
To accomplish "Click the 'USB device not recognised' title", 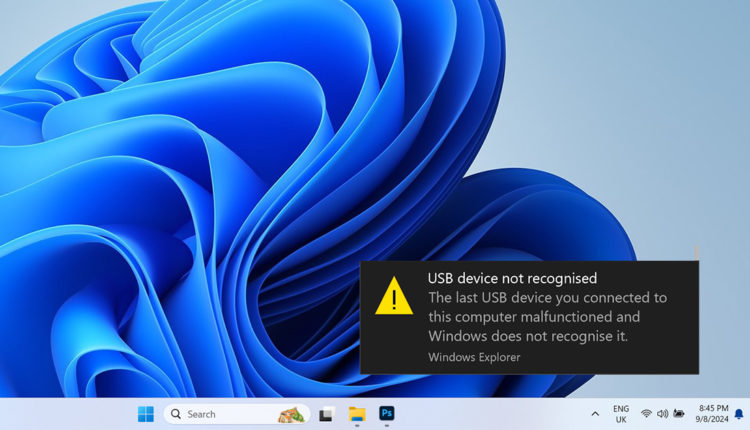I will 512,278.
